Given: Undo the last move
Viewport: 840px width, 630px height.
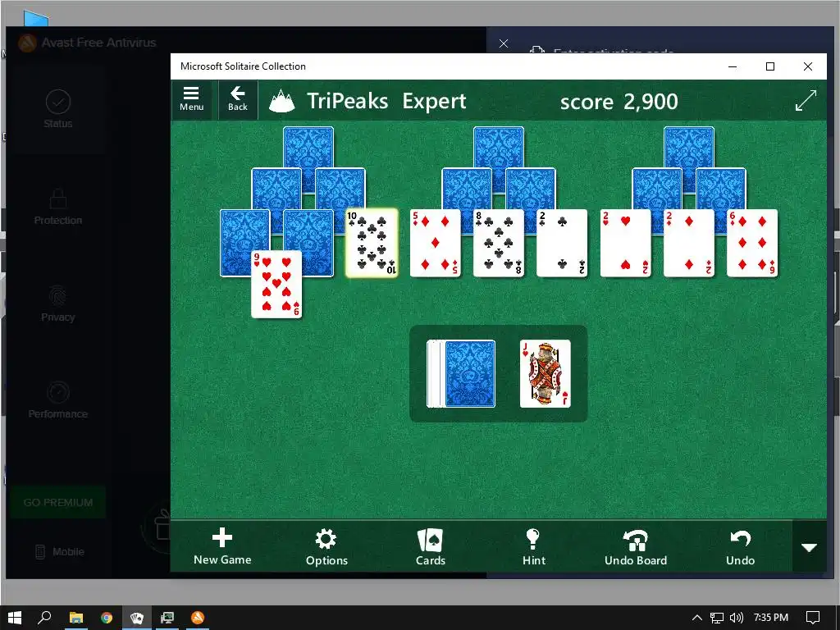Looking at the screenshot, I should pyautogui.click(x=741, y=546).
